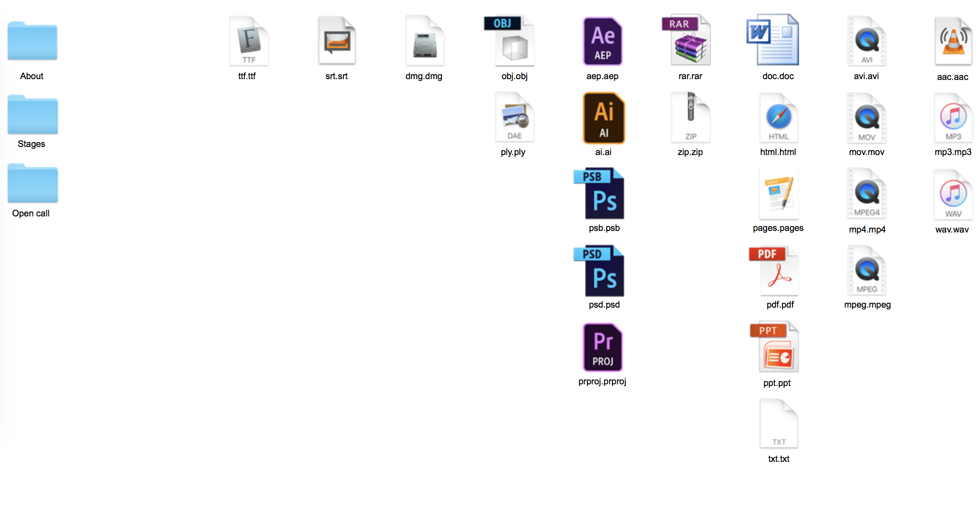
Task: Select the mov.mov video icon
Action: (867, 118)
